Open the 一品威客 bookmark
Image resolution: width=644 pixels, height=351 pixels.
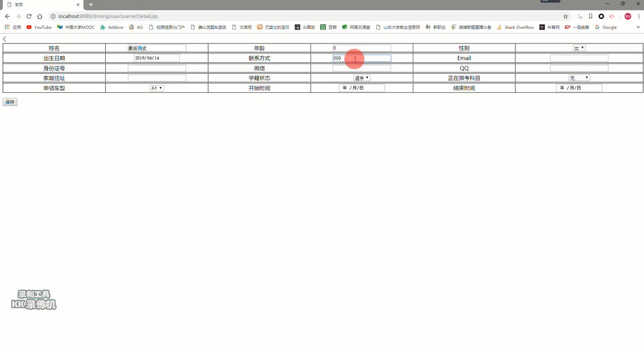[x=577, y=27]
